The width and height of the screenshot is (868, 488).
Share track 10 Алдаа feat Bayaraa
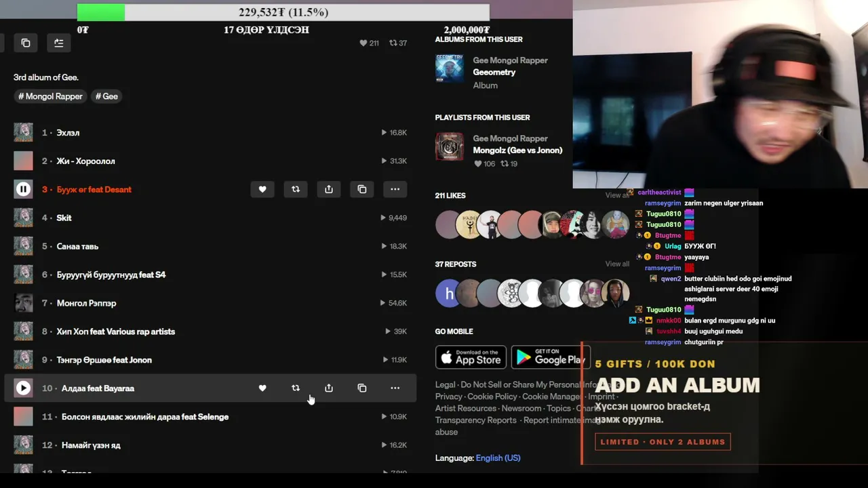tap(329, 388)
